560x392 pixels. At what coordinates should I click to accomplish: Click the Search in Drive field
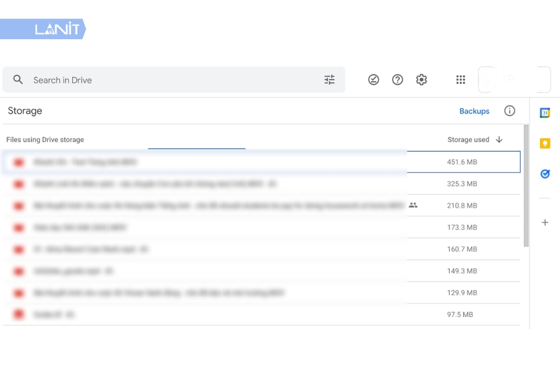[174, 80]
